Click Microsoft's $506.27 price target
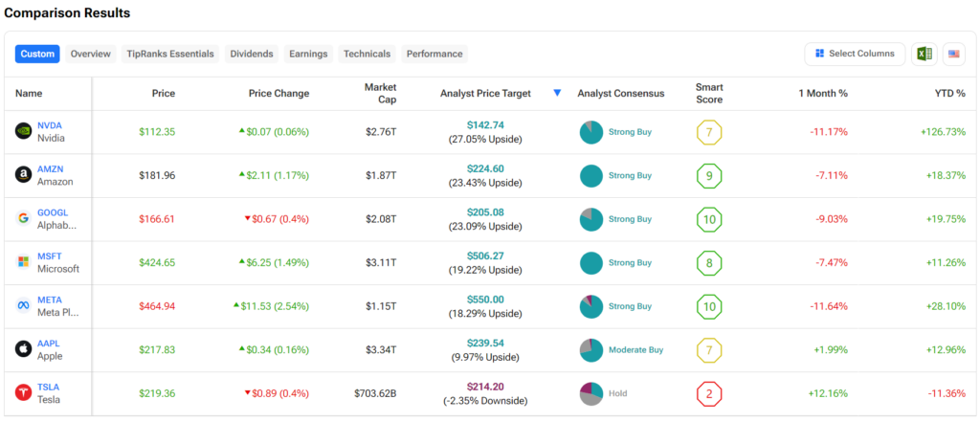 point(485,255)
